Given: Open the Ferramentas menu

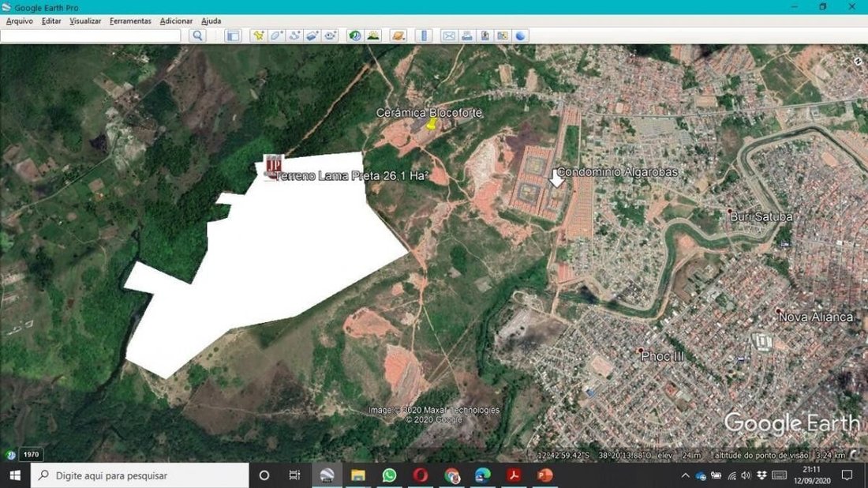Looking at the screenshot, I should coord(130,21).
